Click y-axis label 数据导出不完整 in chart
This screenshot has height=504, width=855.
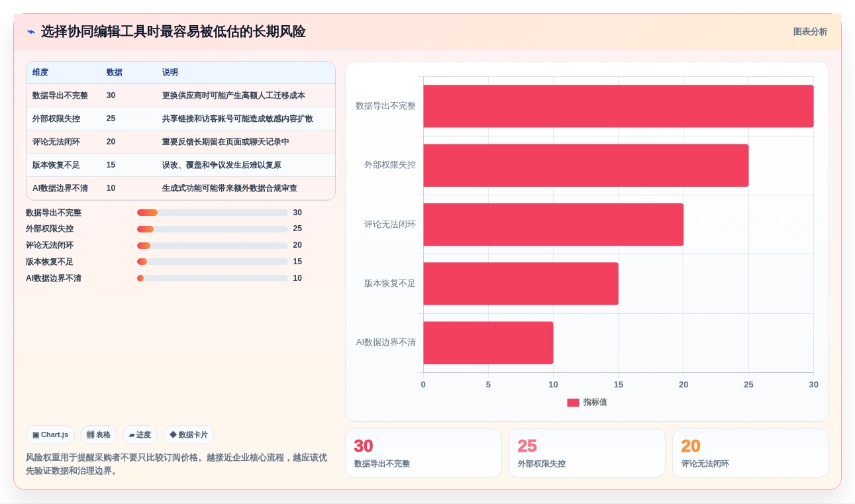click(386, 106)
